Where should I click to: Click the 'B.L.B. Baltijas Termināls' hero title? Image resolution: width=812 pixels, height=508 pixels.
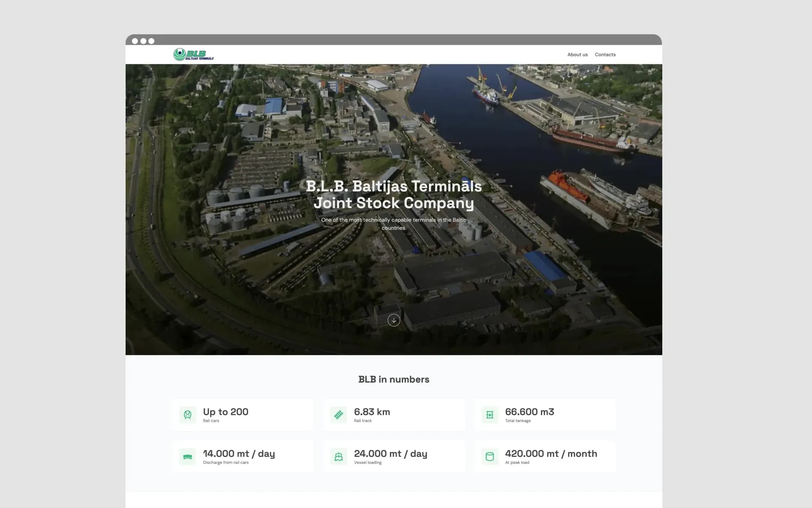394,186
